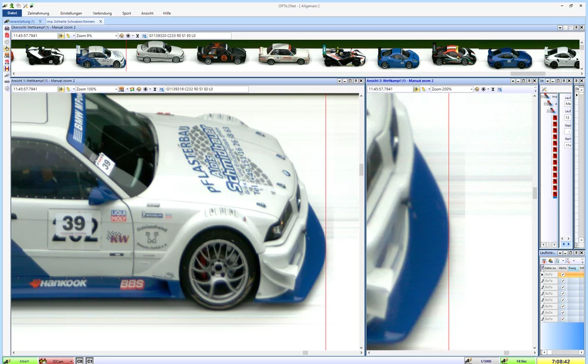Click the lanes icon in Ansicht 1 toolbar
The width and height of the screenshot is (588, 364).
tap(121, 89)
